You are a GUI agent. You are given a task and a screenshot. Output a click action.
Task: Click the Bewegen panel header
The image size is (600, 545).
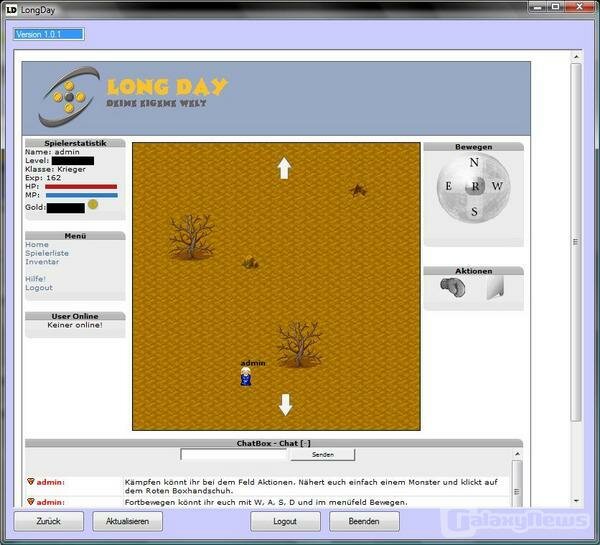point(473,147)
